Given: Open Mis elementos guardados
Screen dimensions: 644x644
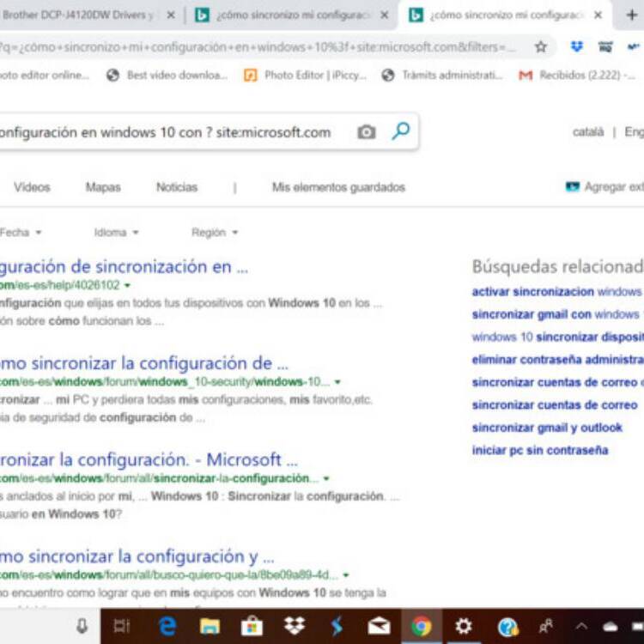Looking at the screenshot, I should (x=338, y=187).
